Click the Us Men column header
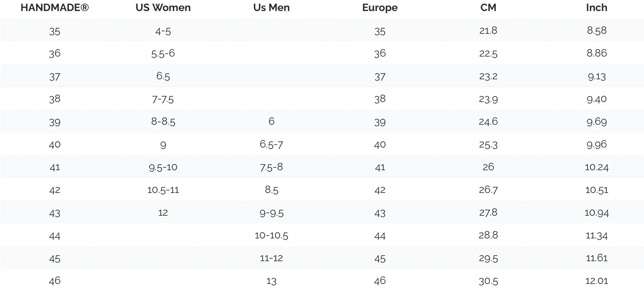This screenshot has height=293, width=644. click(271, 7)
